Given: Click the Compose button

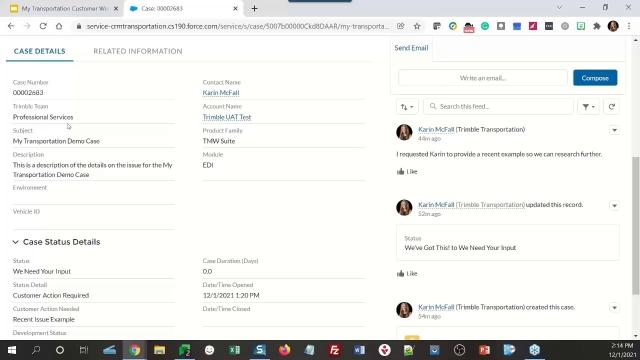Looking at the screenshot, I should 595,78.
